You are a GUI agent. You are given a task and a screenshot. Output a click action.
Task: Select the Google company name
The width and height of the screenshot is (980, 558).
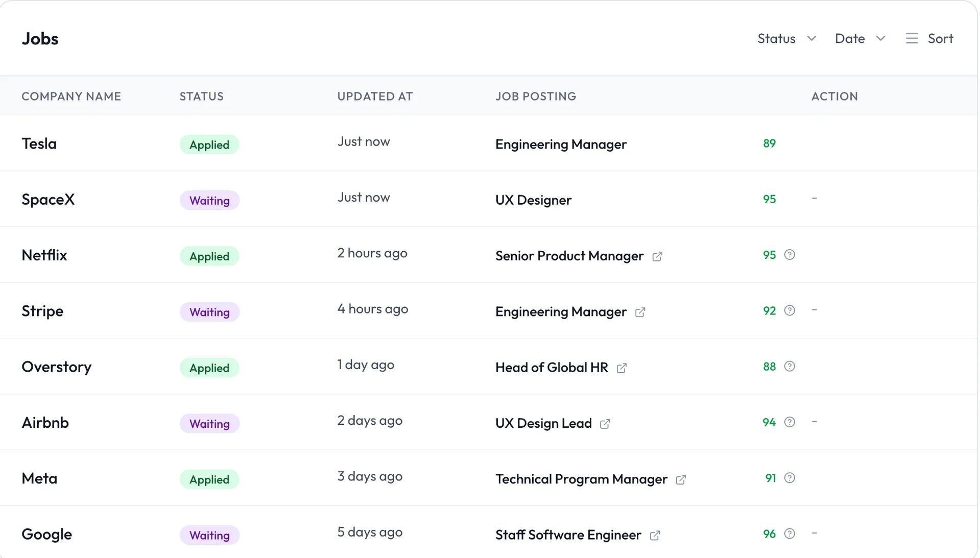click(x=46, y=534)
